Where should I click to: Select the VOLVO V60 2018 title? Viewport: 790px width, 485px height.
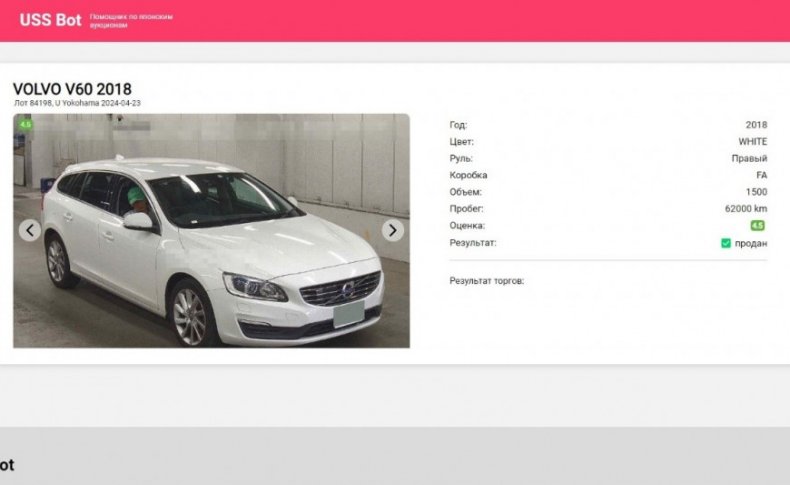click(x=72, y=89)
